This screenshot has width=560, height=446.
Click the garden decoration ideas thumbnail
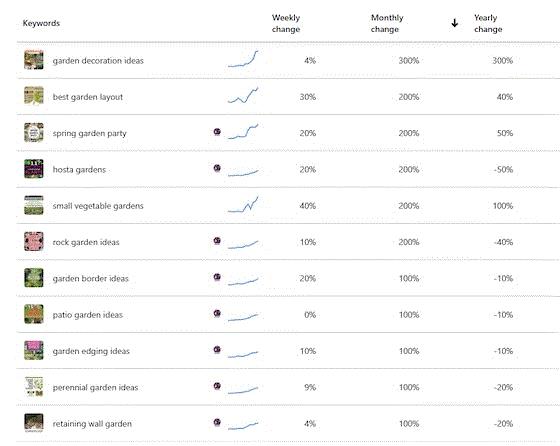pos(34,60)
